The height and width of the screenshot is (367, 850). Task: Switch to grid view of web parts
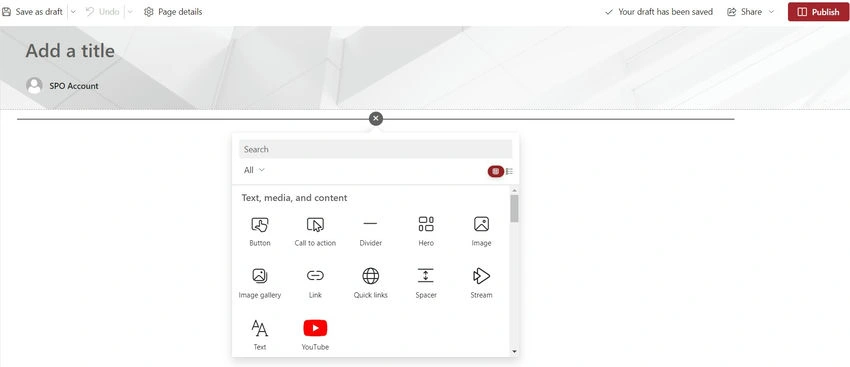[x=495, y=171]
